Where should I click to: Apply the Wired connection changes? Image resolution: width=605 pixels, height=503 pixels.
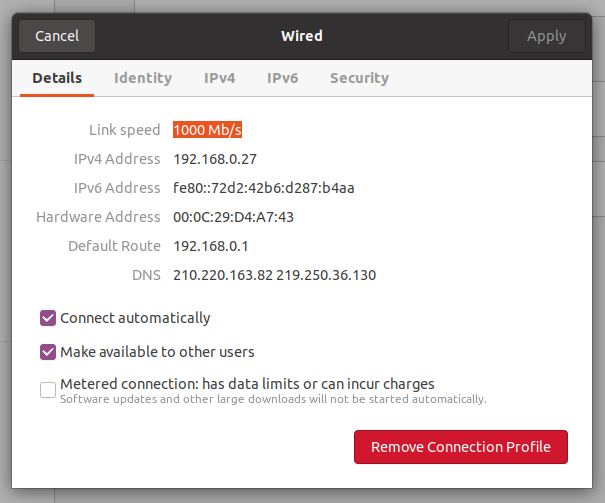[x=546, y=36]
